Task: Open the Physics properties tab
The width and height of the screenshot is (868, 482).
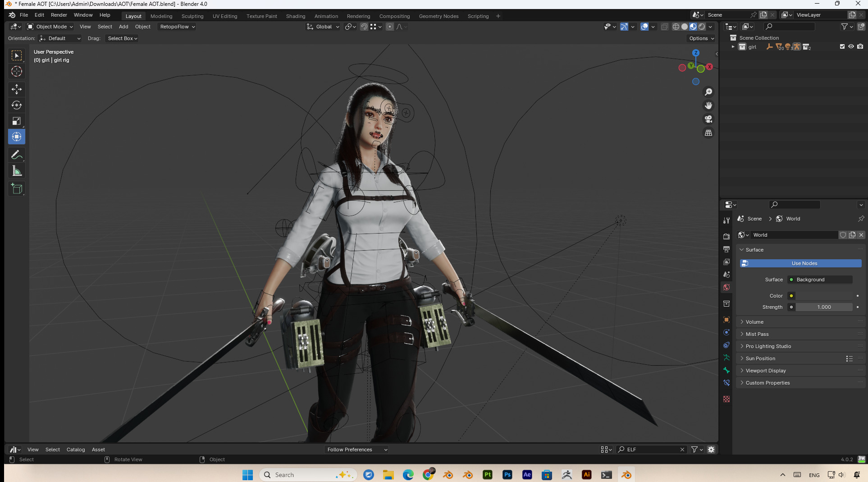Action: tap(726, 332)
